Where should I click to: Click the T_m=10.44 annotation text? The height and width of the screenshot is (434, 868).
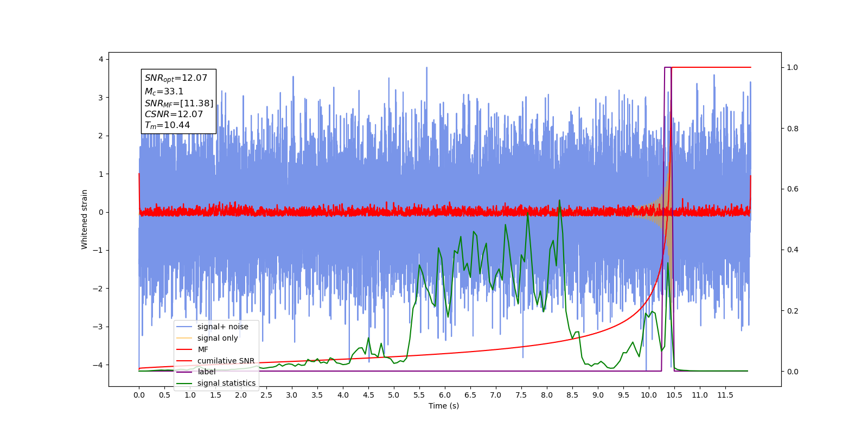[x=167, y=125]
